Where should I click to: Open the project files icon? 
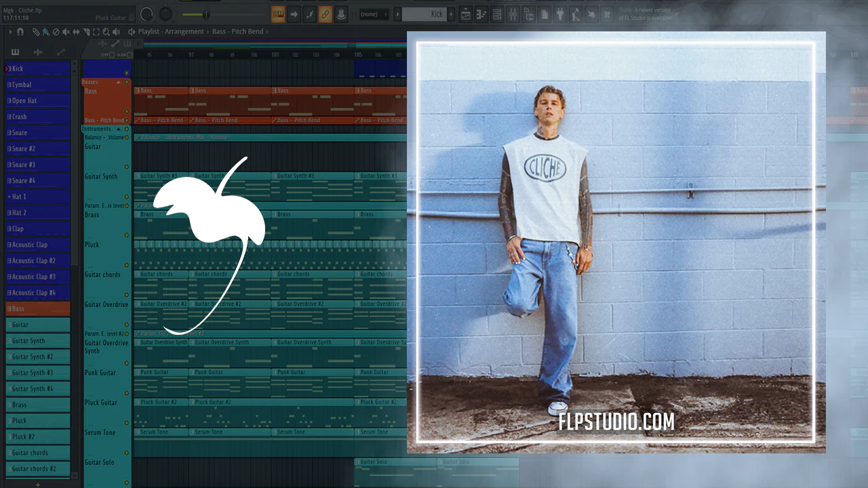pyautogui.click(x=545, y=14)
